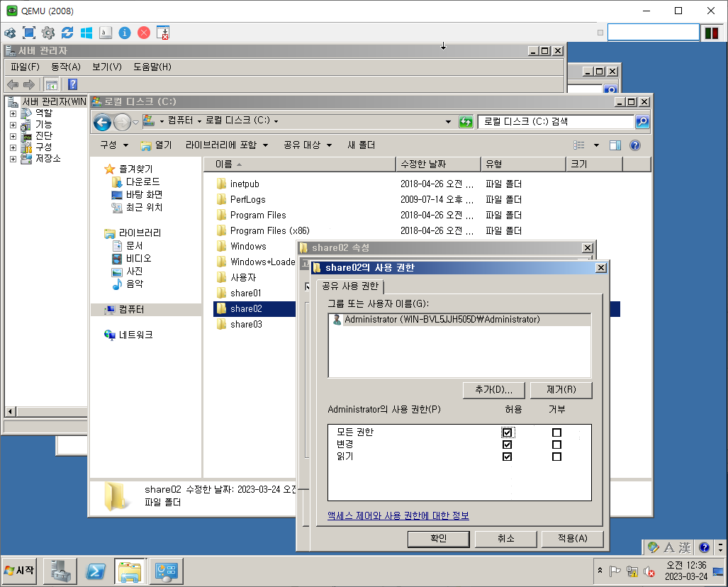Viewport: 728px width, 587px height.
Task: Select the 공유 사용 권한 tab
Action: tap(351, 286)
